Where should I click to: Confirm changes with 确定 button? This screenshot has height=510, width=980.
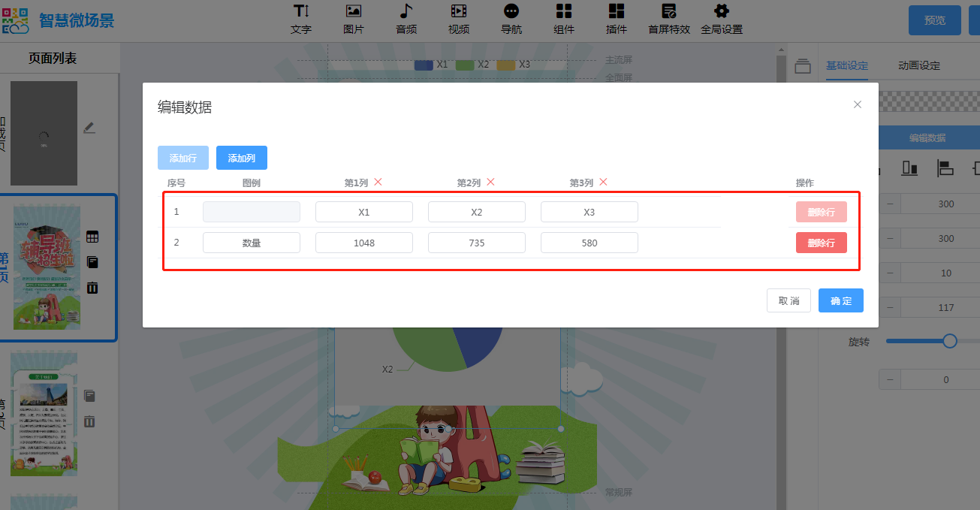tap(840, 300)
